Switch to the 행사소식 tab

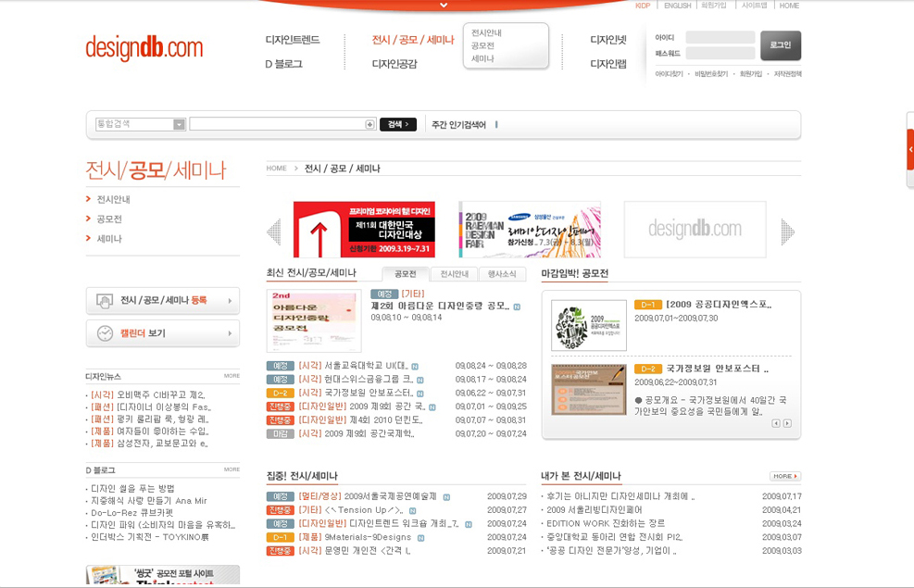pos(503,274)
